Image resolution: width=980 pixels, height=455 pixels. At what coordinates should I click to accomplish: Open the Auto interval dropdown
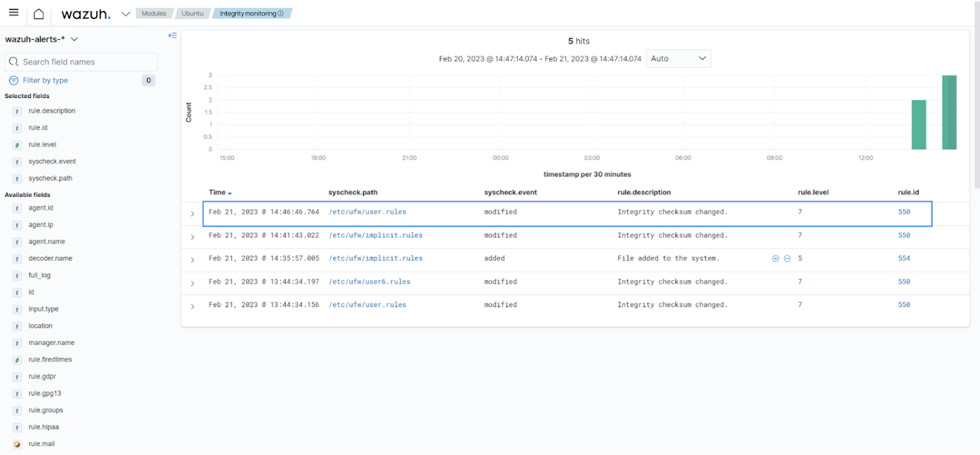click(x=678, y=59)
